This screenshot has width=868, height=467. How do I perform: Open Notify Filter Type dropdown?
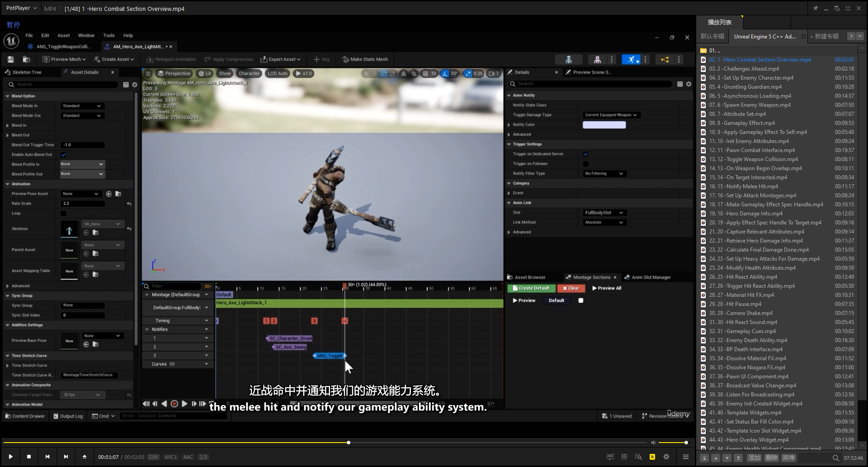[x=604, y=174]
